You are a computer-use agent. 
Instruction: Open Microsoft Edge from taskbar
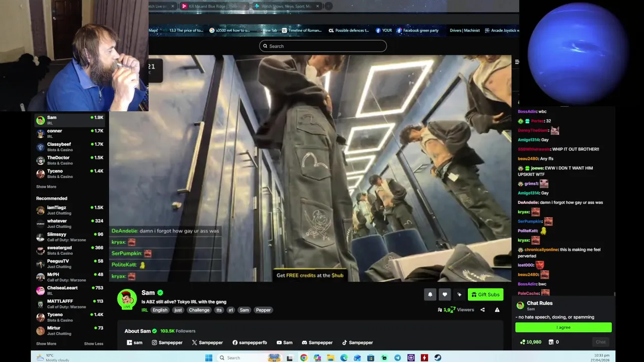[x=344, y=357]
